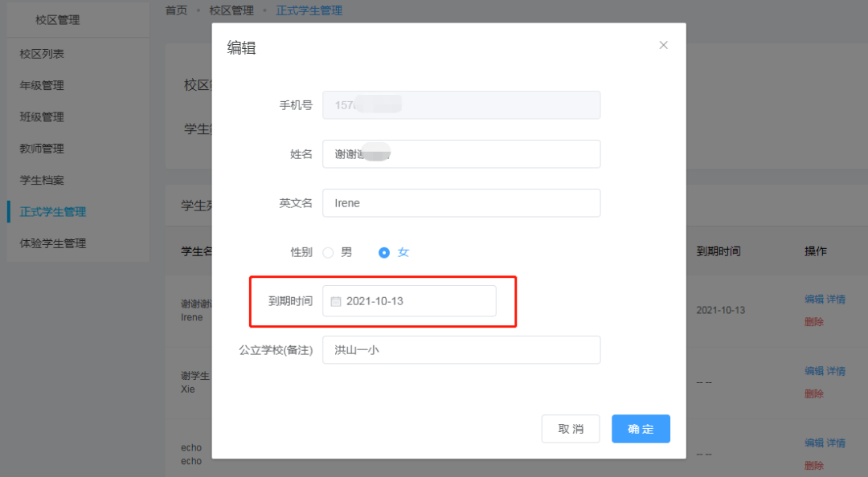Click the 性别 label in the dialog
This screenshot has height=477, width=868.
tap(301, 252)
